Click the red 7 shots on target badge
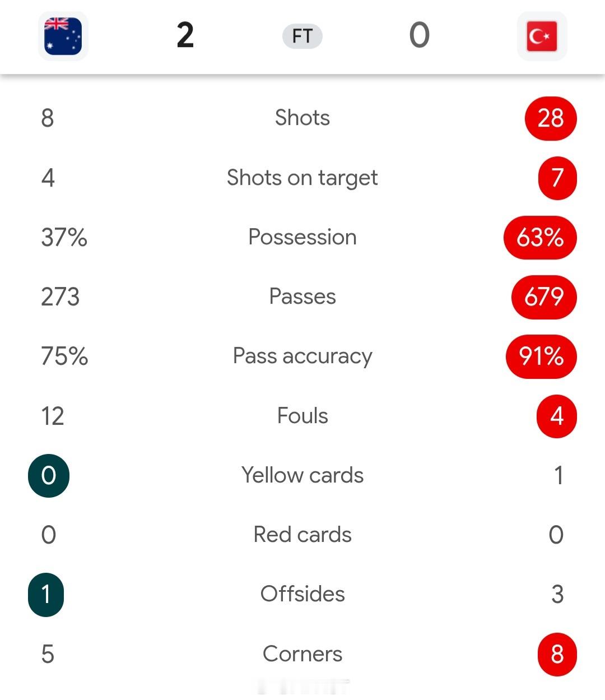Image resolution: width=605 pixels, height=700 pixels. (x=557, y=178)
